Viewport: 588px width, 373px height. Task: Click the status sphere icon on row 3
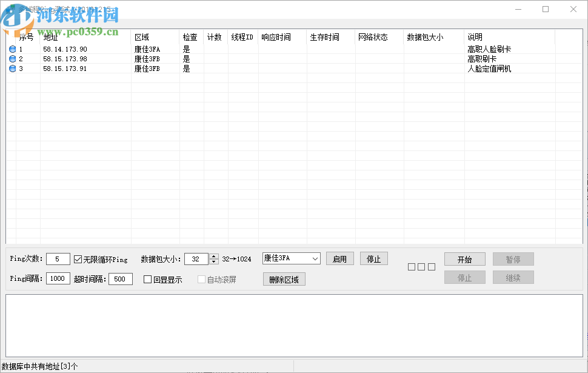pyautogui.click(x=12, y=68)
